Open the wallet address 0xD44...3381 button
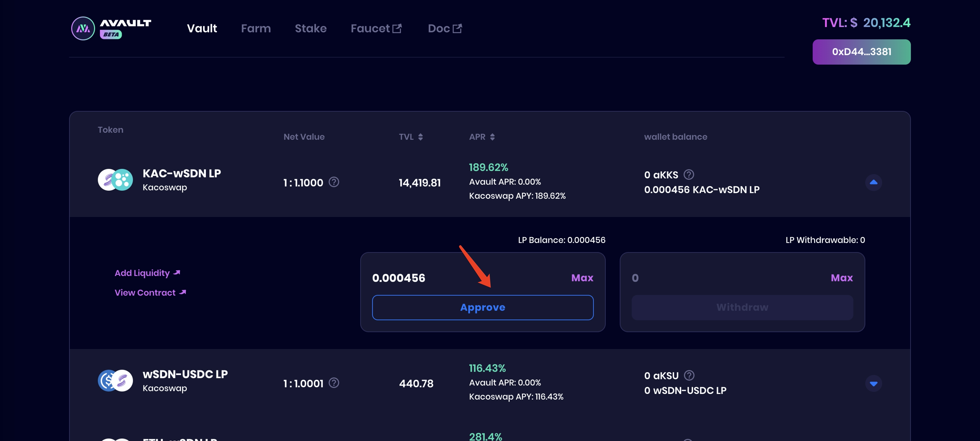The width and height of the screenshot is (980, 441). click(861, 52)
